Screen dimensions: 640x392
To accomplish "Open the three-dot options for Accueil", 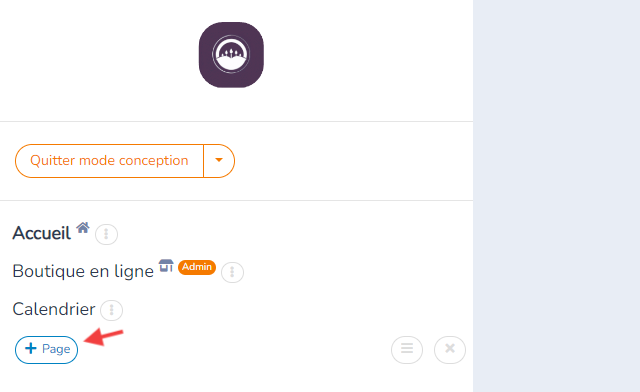I will 107,234.
